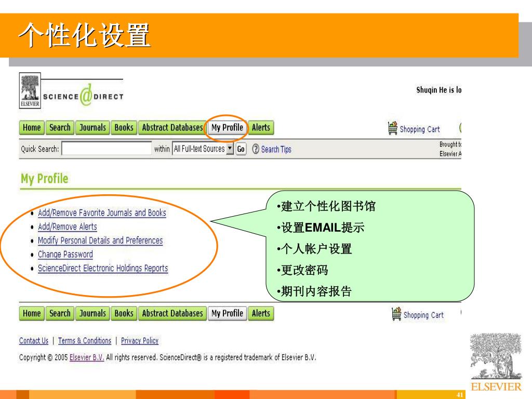Click slide page number 41

460,395
